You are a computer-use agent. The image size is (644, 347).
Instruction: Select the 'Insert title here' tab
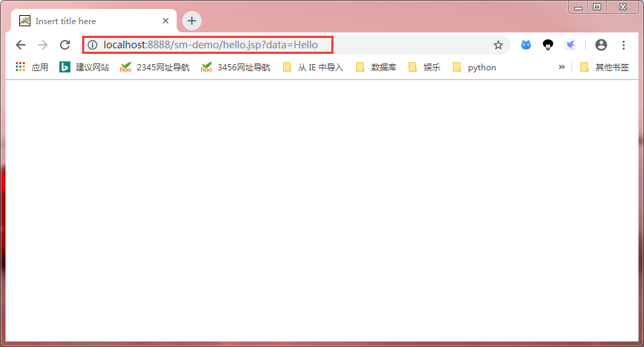(x=95, y=21)
